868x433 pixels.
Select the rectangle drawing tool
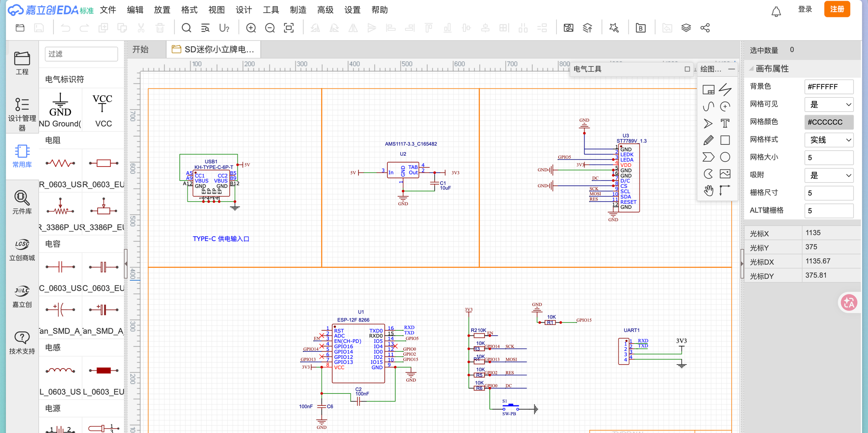point(725,140)
